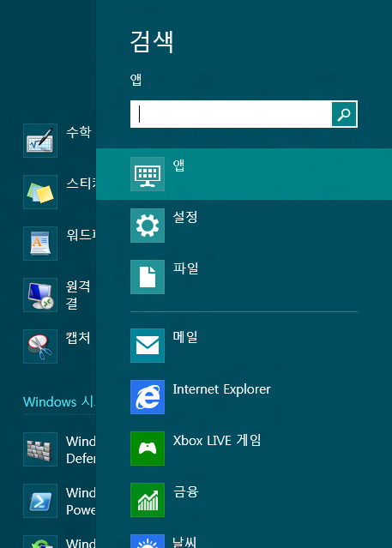392x548 pixels.
Task: Launch the sticky notes icon
Action: pos(40,192)
